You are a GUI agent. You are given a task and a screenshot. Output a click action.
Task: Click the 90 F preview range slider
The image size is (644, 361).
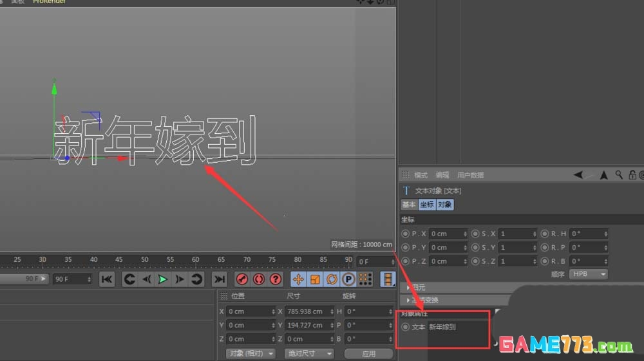pos(24,279)
